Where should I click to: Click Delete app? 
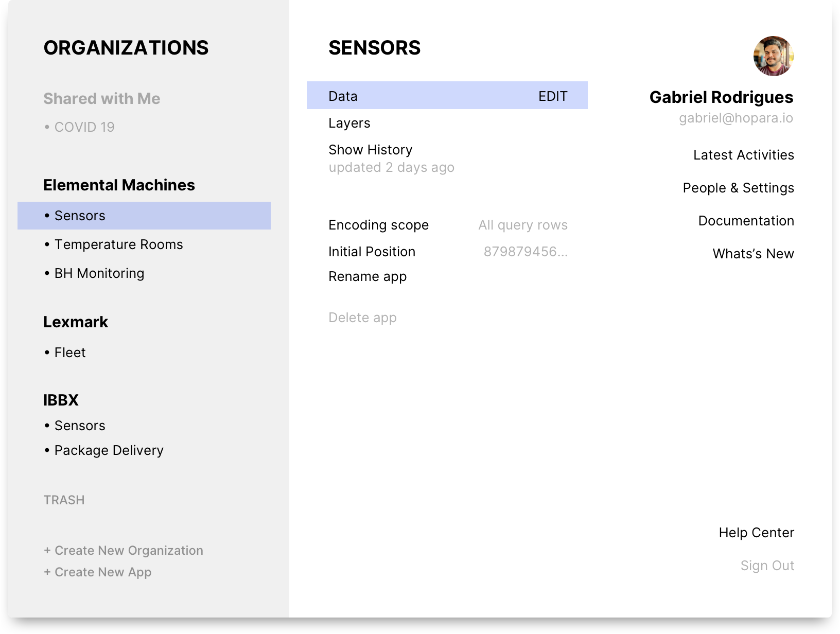362,318
